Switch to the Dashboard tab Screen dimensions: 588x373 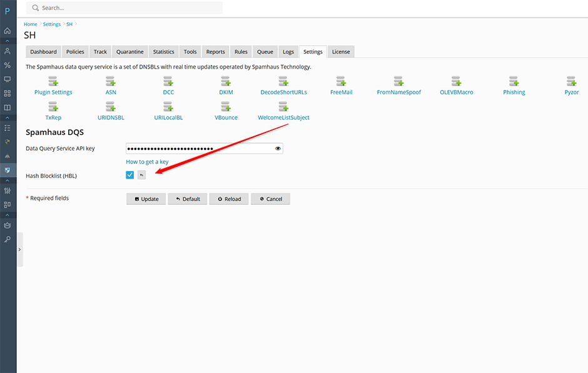[44, 52]
